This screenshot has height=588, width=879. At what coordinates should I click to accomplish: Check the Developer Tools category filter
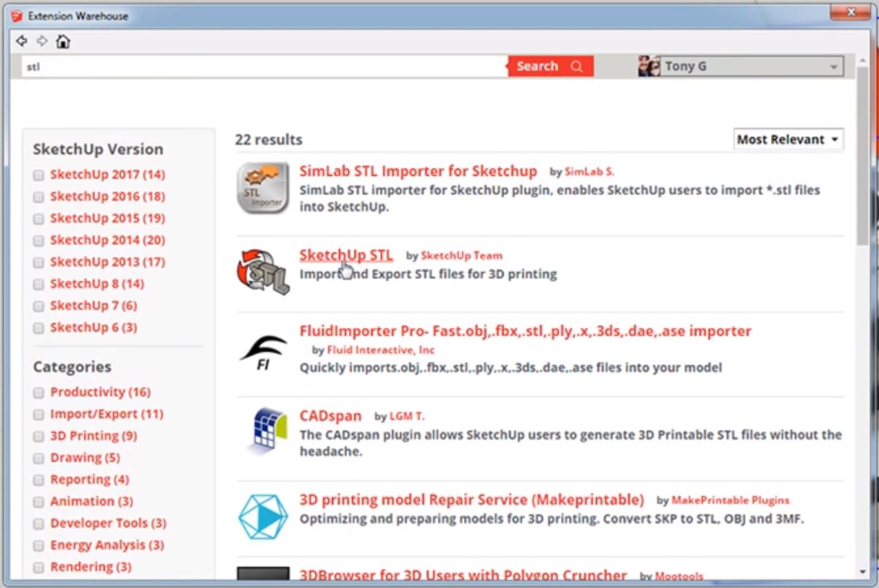[x=38, y=524]
